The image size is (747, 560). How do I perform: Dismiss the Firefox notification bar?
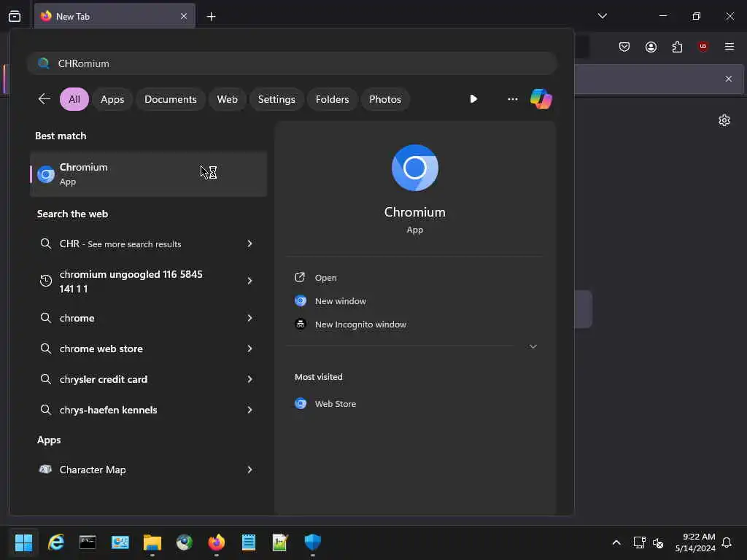[729, 79]
